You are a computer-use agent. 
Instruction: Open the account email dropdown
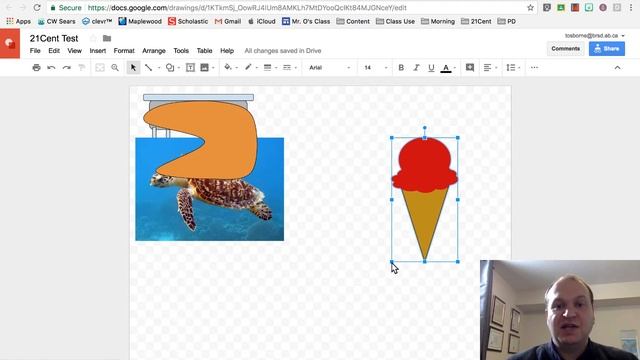(x=595, y=36)
